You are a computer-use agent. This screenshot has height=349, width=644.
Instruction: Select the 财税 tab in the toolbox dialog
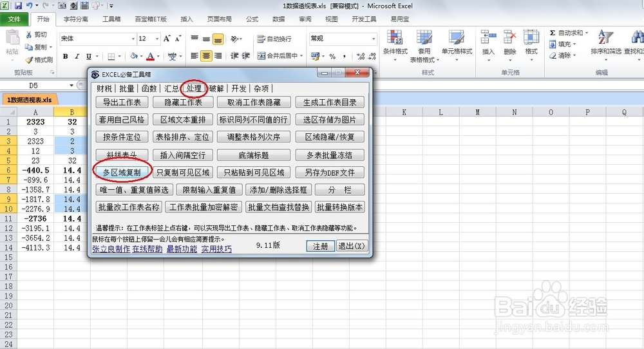tap(104, 89)
